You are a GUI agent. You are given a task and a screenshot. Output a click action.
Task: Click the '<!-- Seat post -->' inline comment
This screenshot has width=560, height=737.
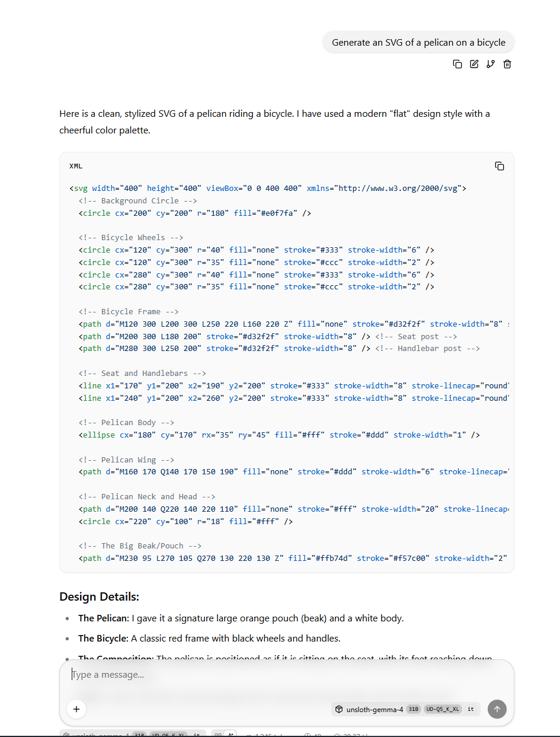pyautogui.click(x=416, y=336)
